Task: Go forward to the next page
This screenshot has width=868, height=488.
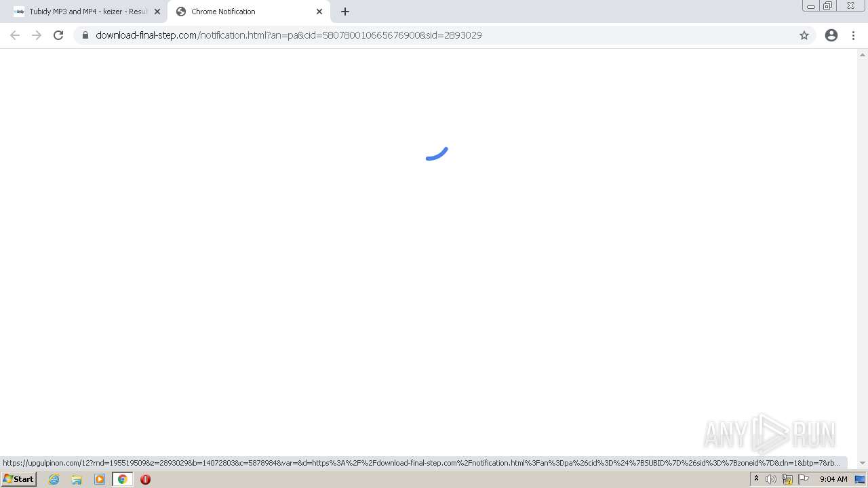Action: [37, 35]
